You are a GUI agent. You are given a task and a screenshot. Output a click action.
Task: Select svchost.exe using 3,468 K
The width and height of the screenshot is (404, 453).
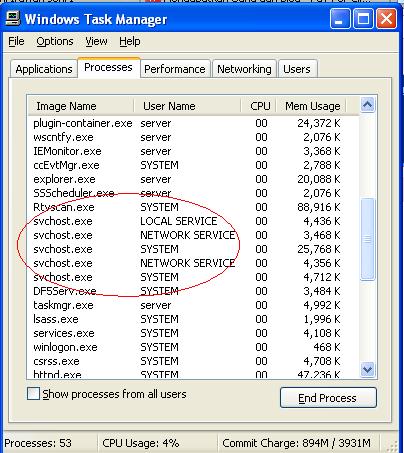pyautogui.click(x=187, y=235)
